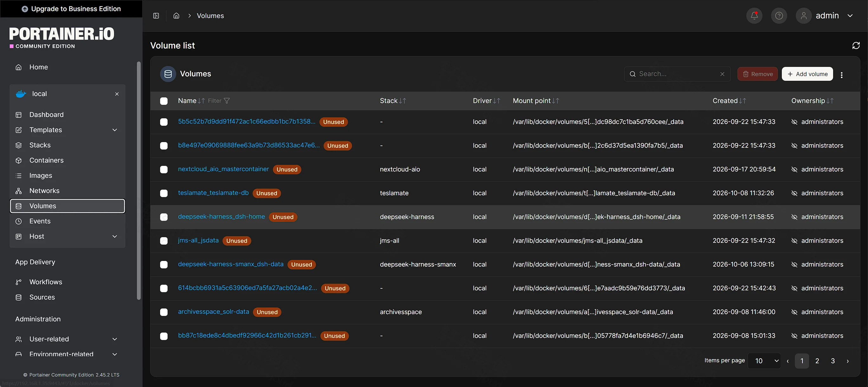Tick the select-all checkbox in the table header
Screen dimensions: 868x387
click(x=164, y=101)
